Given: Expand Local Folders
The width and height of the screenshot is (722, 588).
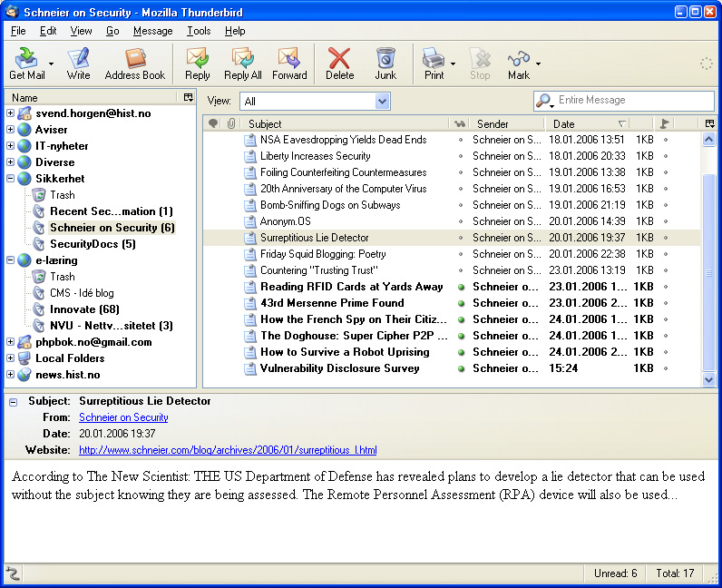Looking at the screenshot, I should pyautogui.click(x=10, y=358).
